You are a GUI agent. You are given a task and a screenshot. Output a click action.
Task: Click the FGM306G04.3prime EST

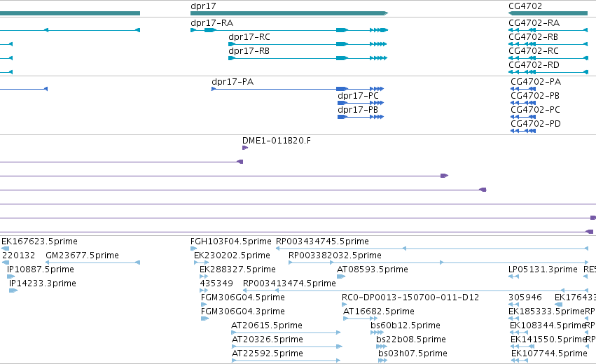tap(205, 318)
